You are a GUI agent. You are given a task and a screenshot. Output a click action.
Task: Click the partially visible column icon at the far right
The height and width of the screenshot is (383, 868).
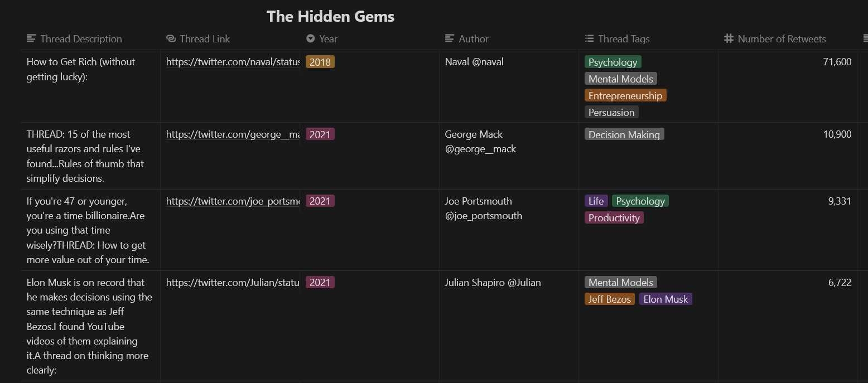(x=865, y=38)
